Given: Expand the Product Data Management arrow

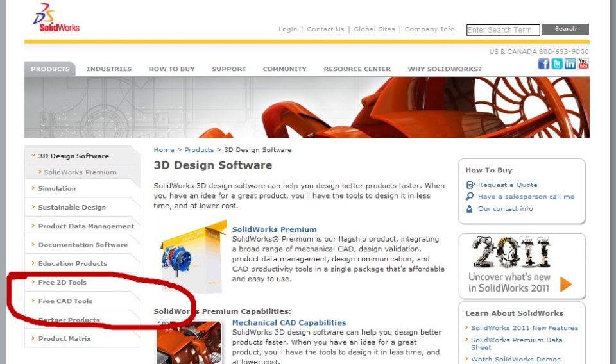Looking at the screenshot, I should [33, 226].
